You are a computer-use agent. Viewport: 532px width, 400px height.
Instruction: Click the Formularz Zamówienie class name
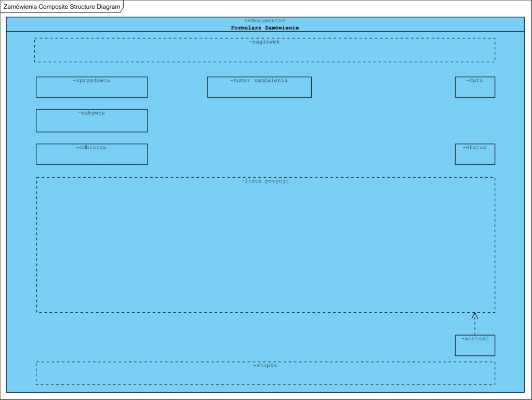(264, 28)
